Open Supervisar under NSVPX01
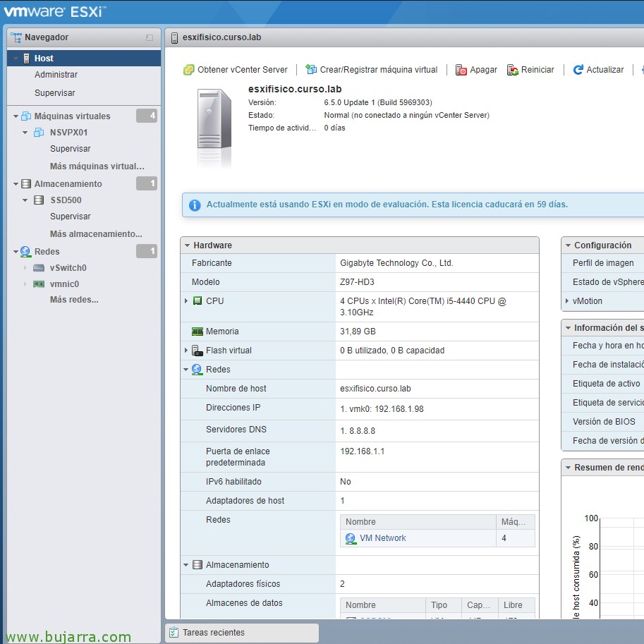Screen dimensions: 644x644 (71, 149)
